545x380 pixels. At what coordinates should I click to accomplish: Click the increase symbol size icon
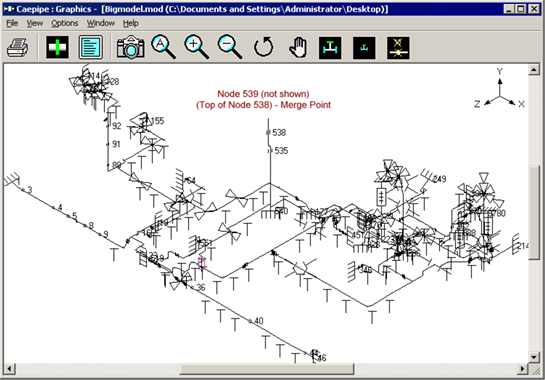click(330, 48)
